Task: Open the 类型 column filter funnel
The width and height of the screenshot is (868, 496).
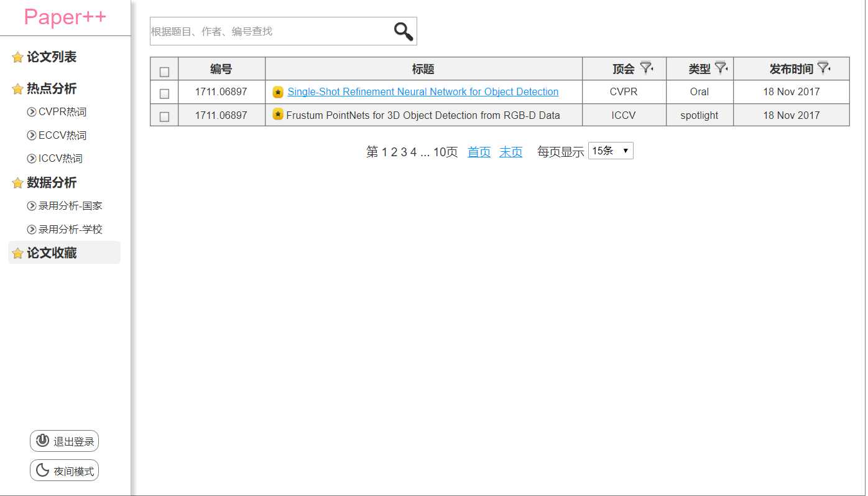Action: [x=721, y=67]
